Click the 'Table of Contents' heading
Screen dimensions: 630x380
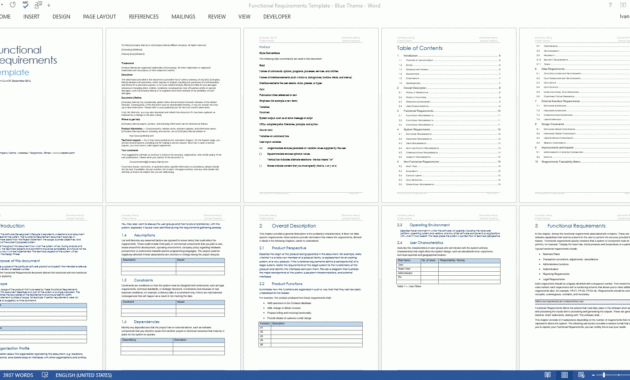pyautogui.click(x=419, y=48)
